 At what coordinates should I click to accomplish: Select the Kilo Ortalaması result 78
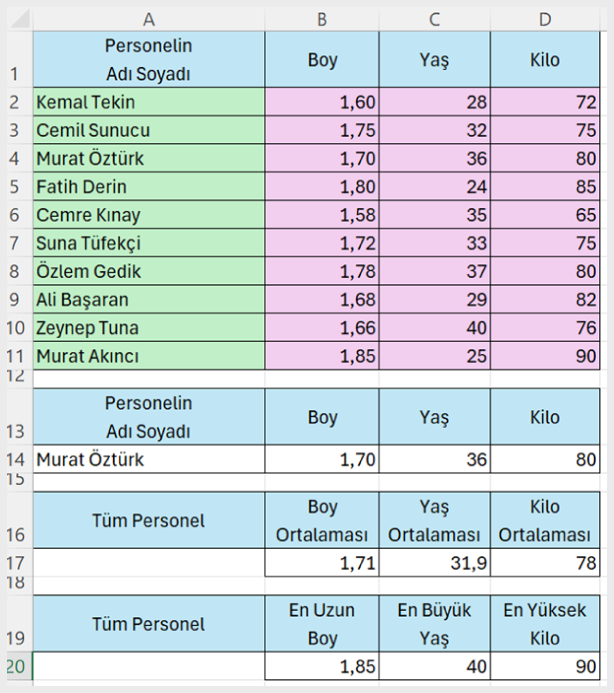click(545, 563)
